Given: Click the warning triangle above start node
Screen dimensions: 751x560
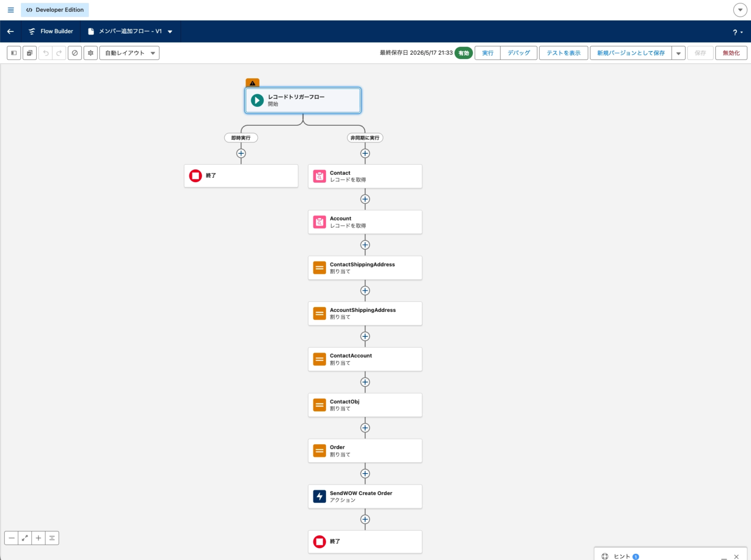Looking at the screenshot, I should pyautogui.click(x=253, y=83).
